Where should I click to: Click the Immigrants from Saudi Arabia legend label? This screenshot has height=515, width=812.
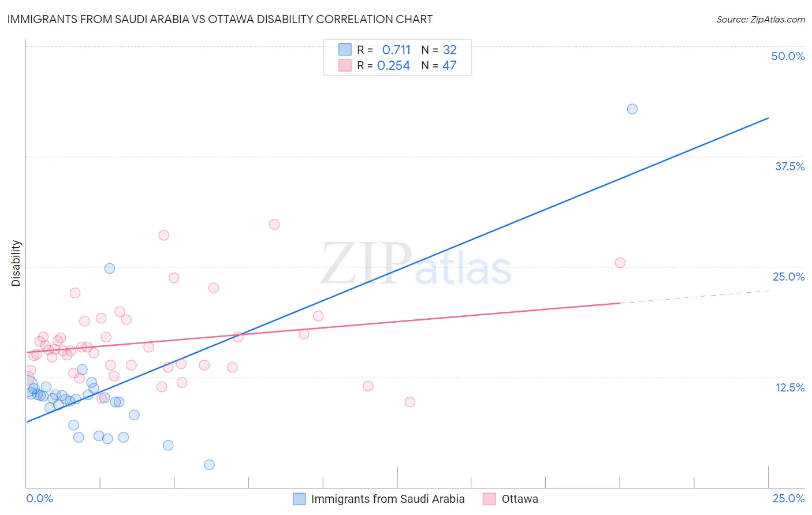pos(388,499)
